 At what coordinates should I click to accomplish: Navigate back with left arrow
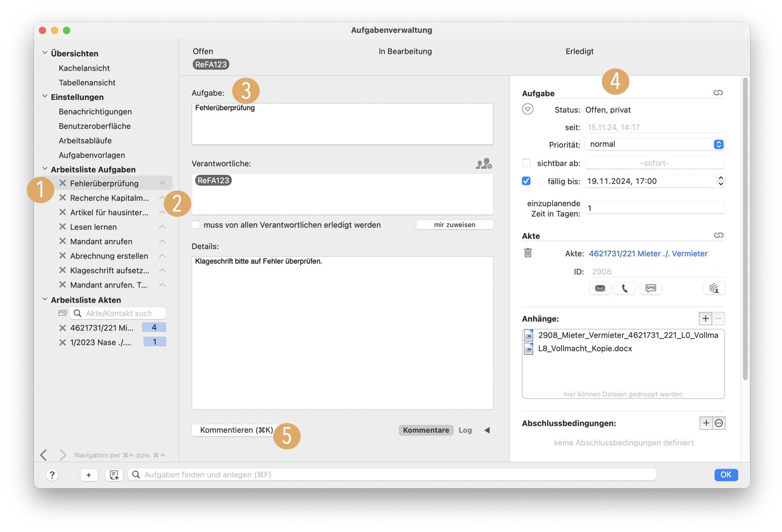[44, 455]
